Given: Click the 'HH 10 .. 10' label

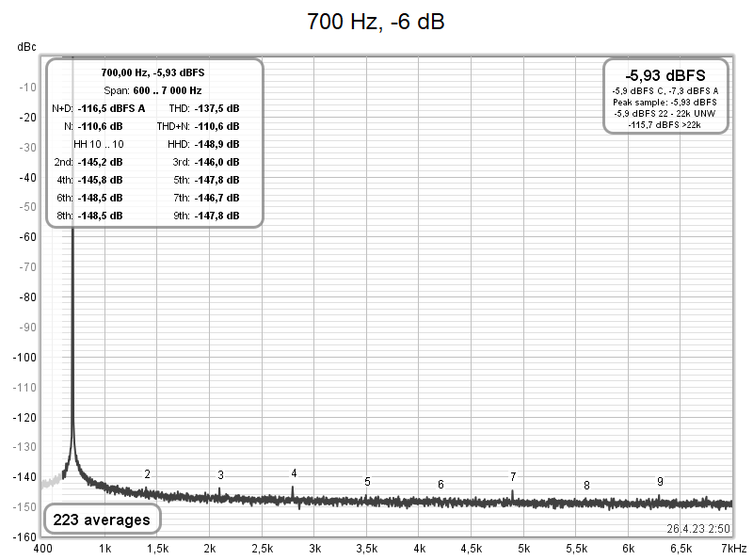Looking at the screenshot, I should pos(99,144).
